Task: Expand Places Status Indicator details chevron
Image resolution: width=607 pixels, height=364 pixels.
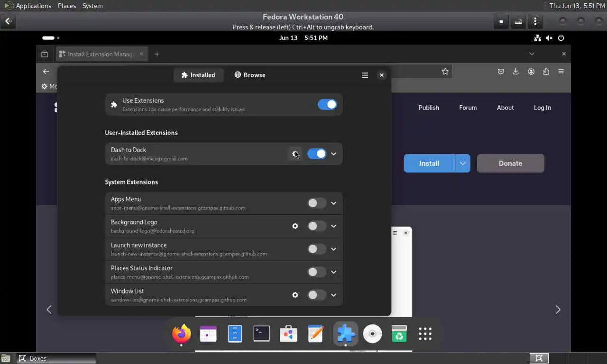Action: tap(334, 272)
